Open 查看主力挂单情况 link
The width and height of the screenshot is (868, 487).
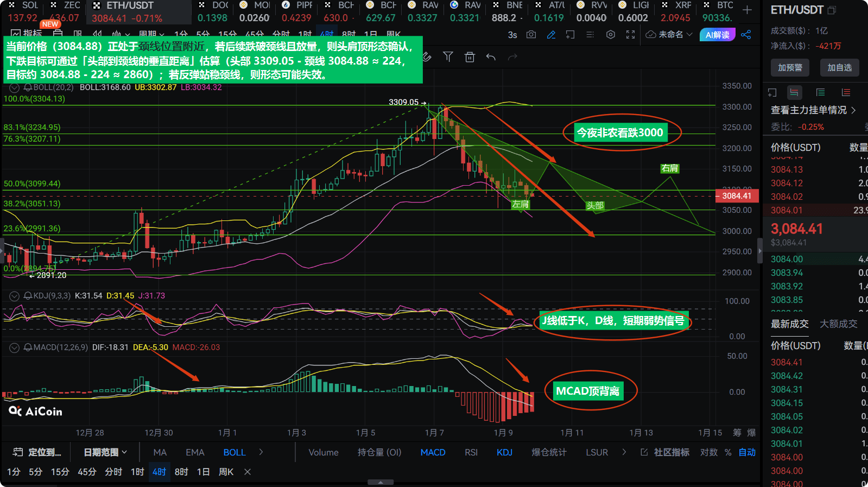(x=813, y=110)
